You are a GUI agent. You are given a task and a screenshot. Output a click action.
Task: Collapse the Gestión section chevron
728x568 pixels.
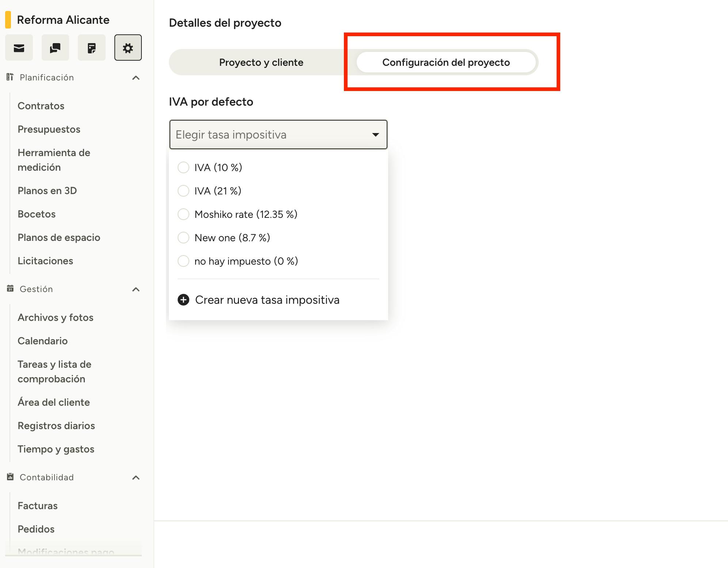point(136,289)
